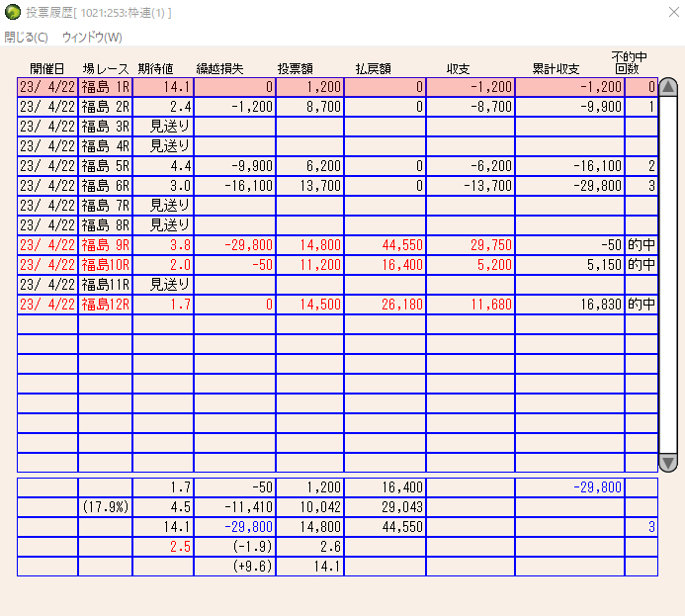Click the 見送り cell for 福島 8R
The width and height of the screenshot is (685, 616).
tap(163, 225)
